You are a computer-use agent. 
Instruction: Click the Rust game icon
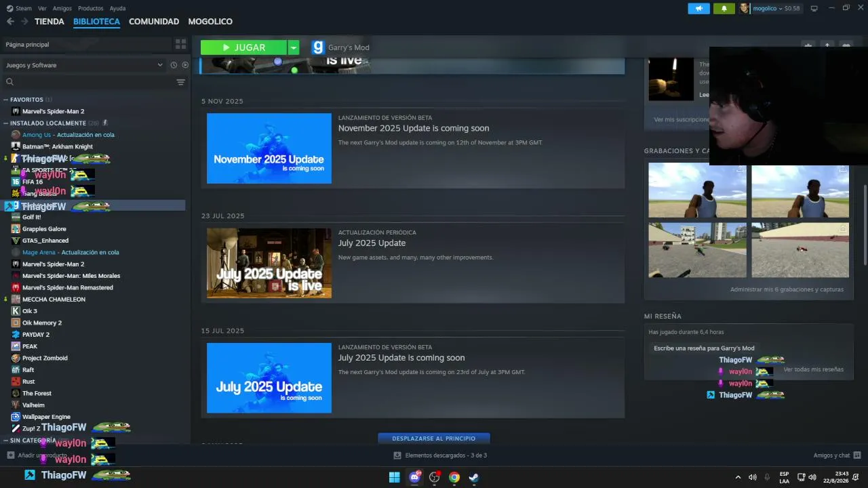(x=16, y=382)
